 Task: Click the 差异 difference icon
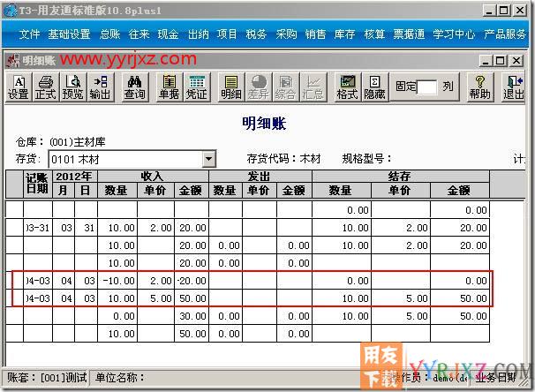tap(259, 87)
